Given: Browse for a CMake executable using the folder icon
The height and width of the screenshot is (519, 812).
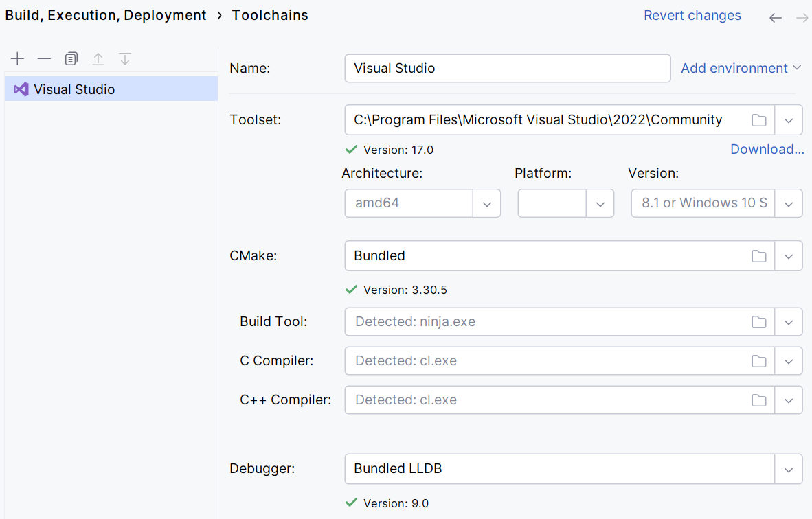Looking at the screenshot, I should (x=758, y=255).
